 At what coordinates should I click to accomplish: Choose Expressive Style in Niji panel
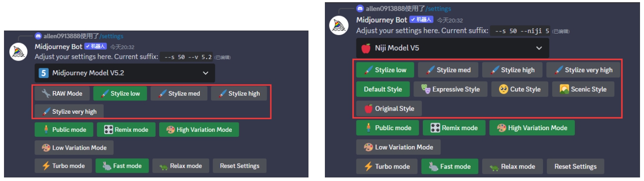450,89
